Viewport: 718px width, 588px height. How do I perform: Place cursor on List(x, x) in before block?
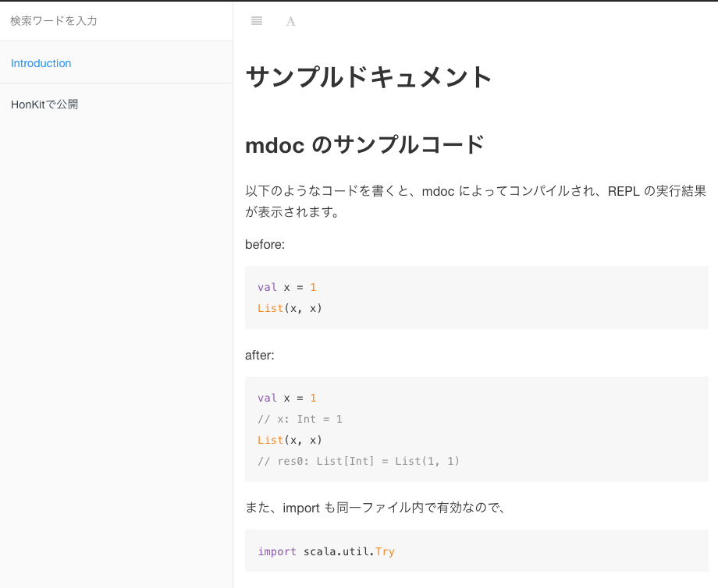pos(290,308)
